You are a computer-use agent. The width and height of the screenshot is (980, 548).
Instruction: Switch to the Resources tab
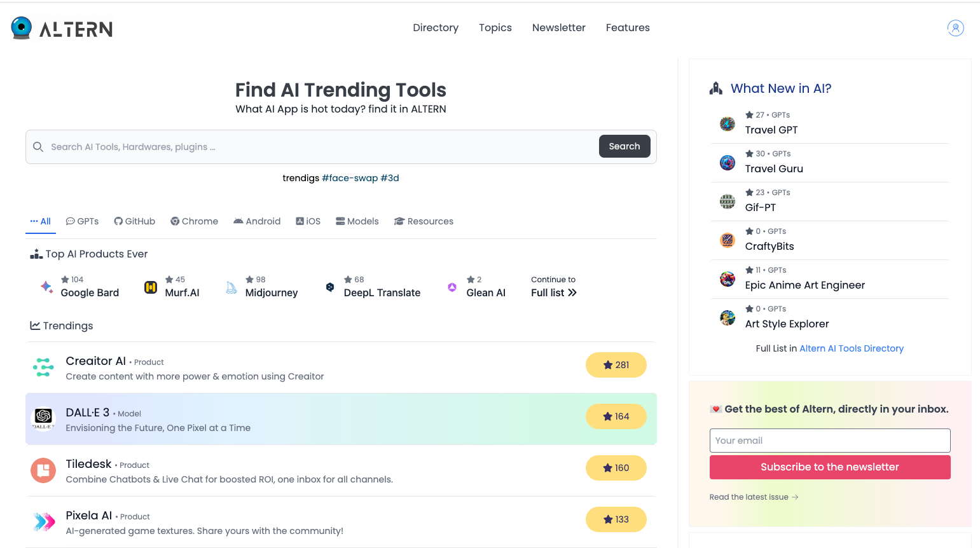[424, 221]
